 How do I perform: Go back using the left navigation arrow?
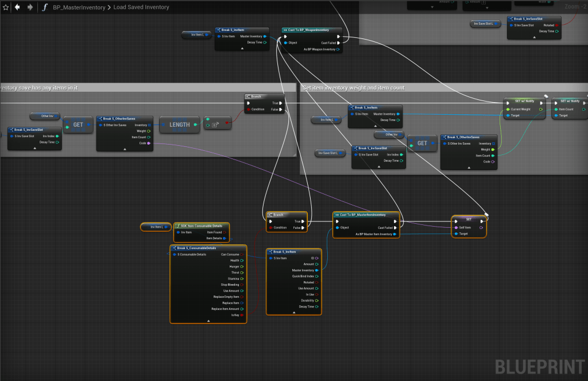(17, 7)
